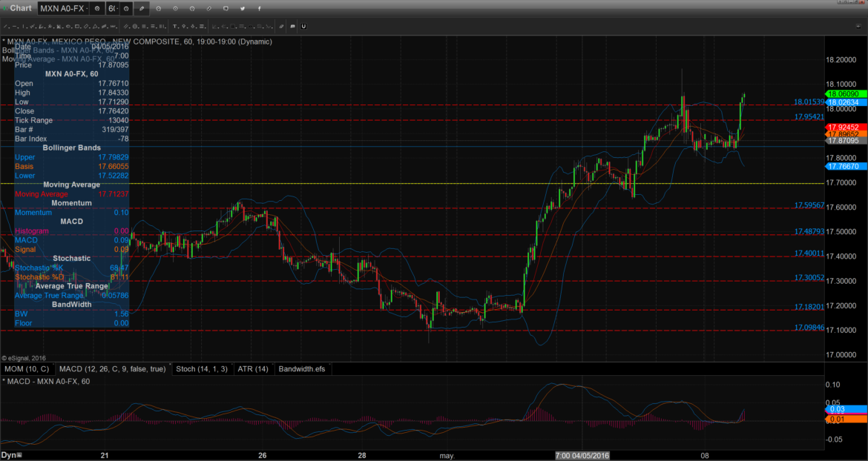Select the Text annotation tool

click(175, 27)
